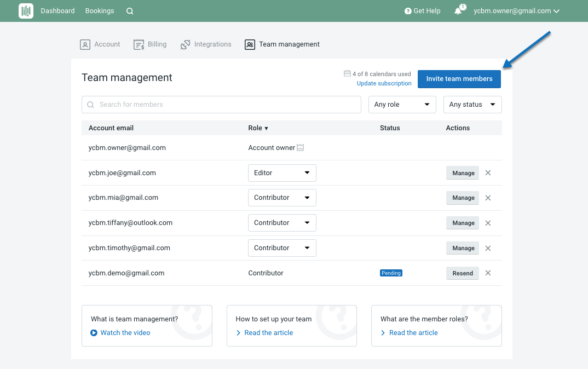Viewport: 588px width, 369px height.
Task: Click the Search for members input field
Action: [x=221, y=104]
